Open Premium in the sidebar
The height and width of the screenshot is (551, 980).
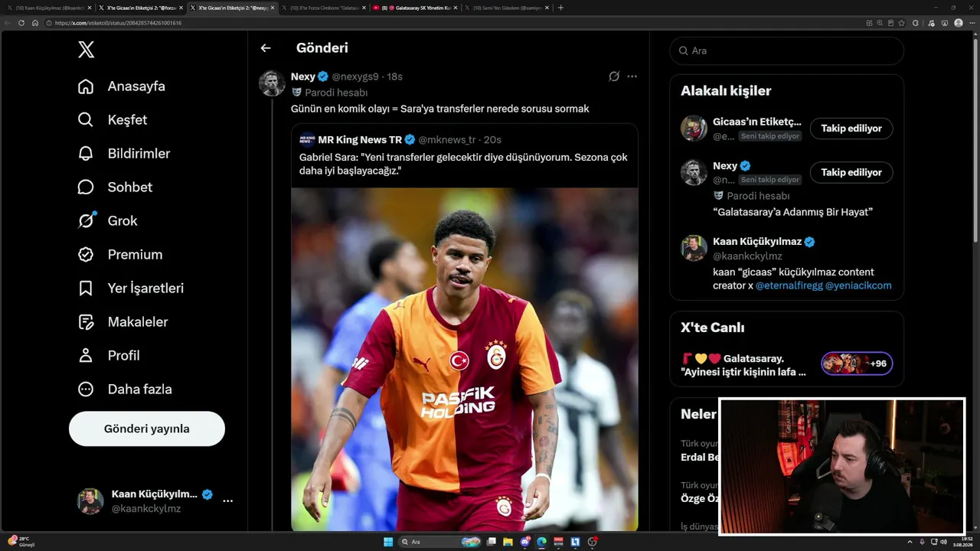pyautogui.click(x=120, y=255)
